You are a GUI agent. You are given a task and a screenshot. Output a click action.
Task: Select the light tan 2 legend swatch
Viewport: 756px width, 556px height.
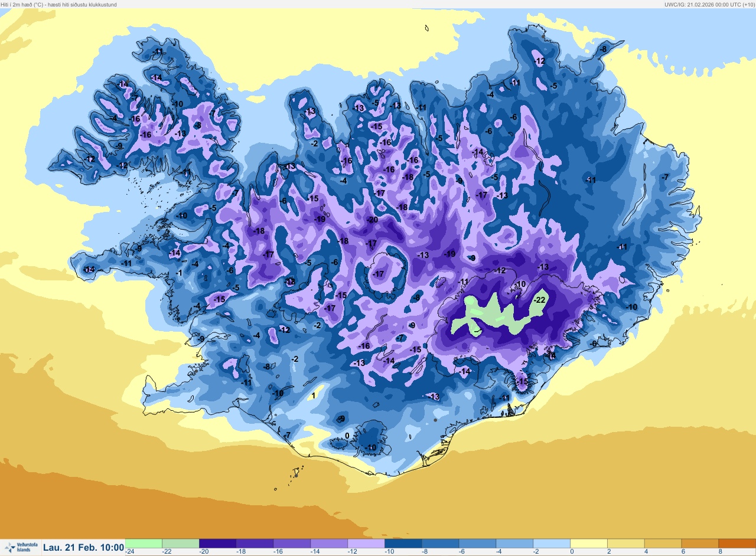(625, 543)
